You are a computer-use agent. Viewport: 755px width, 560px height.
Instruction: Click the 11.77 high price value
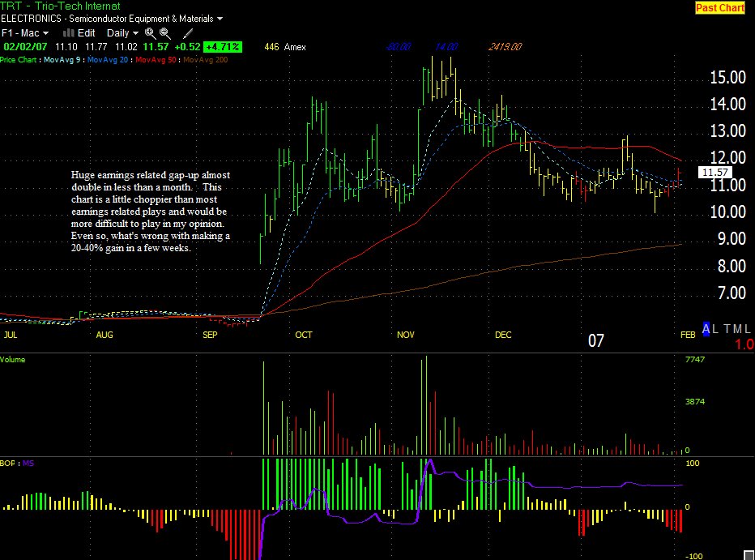point(96,47)
